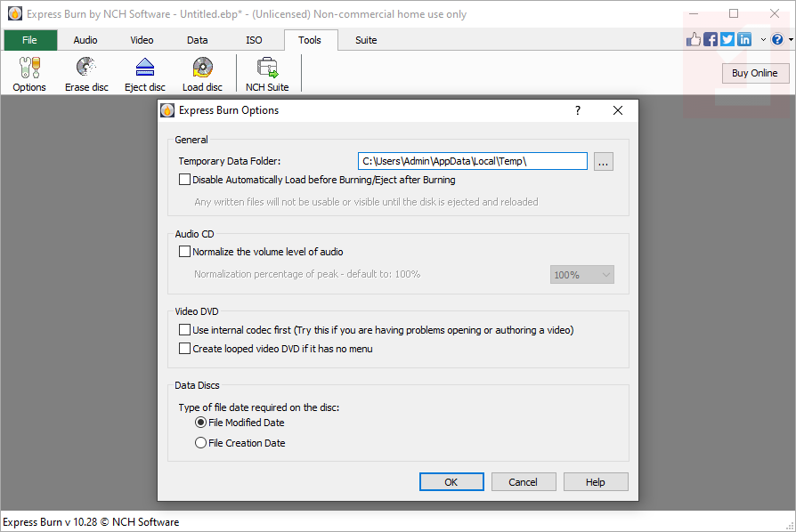Close the Express Burn Options dialog
Image resolution: width=796 pixels, height=532 pixels.
(x=618, y=110)
